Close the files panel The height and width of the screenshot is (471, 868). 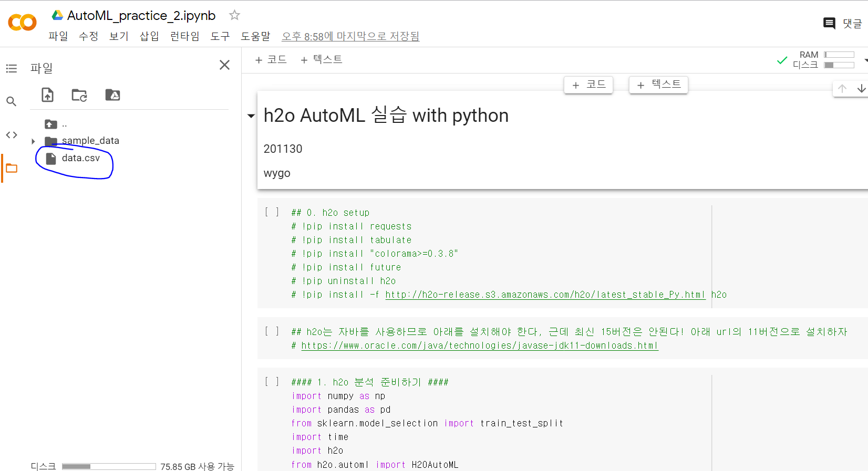pos(224,65)
